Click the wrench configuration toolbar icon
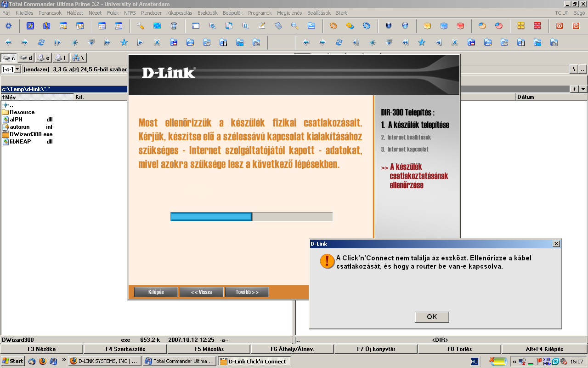 click(141, 26)
